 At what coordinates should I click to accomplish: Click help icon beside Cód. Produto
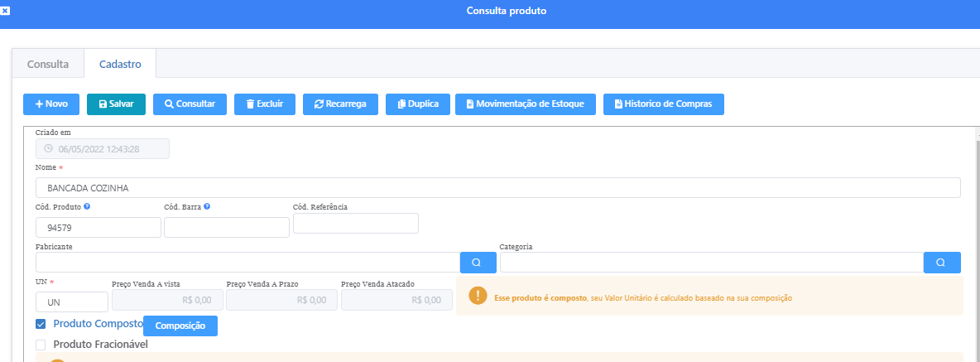coord(87,206)
